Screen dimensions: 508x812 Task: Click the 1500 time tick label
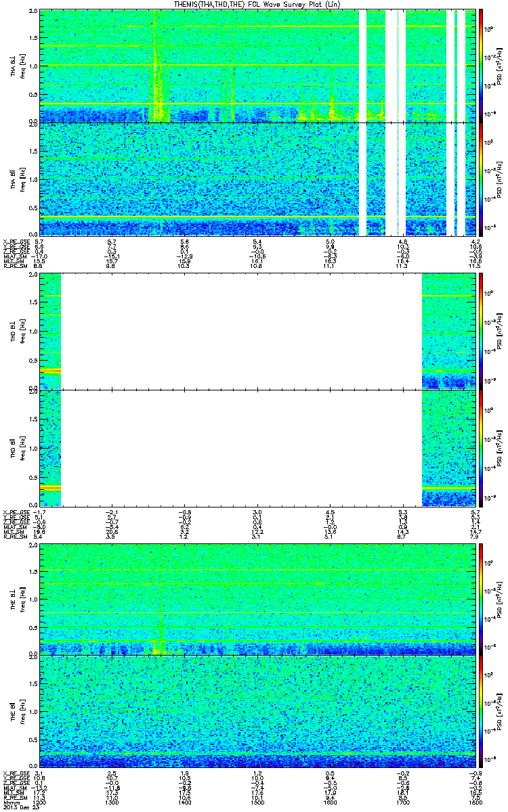(257, 803)
